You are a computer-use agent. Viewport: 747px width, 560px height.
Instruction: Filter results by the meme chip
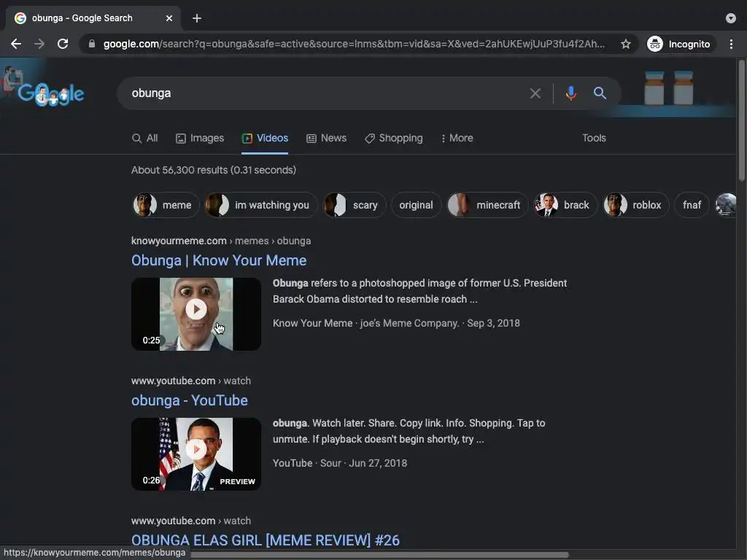point(166,205)
